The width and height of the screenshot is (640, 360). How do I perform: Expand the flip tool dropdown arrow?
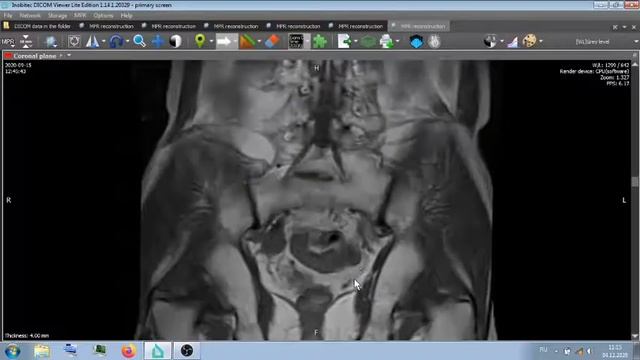pos(104,41)
